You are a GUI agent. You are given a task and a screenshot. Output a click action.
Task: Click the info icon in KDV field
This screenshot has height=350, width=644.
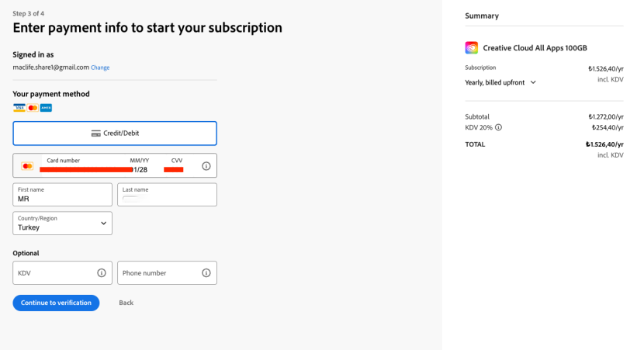102,273
